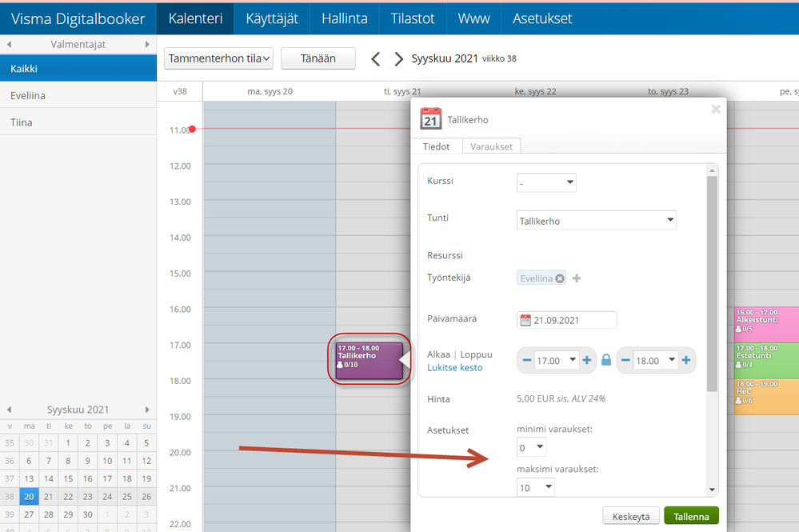This screenshot has width=799, height=532.
Task: Select day 26 in mini calendar
Action: (x=146, y=496)
